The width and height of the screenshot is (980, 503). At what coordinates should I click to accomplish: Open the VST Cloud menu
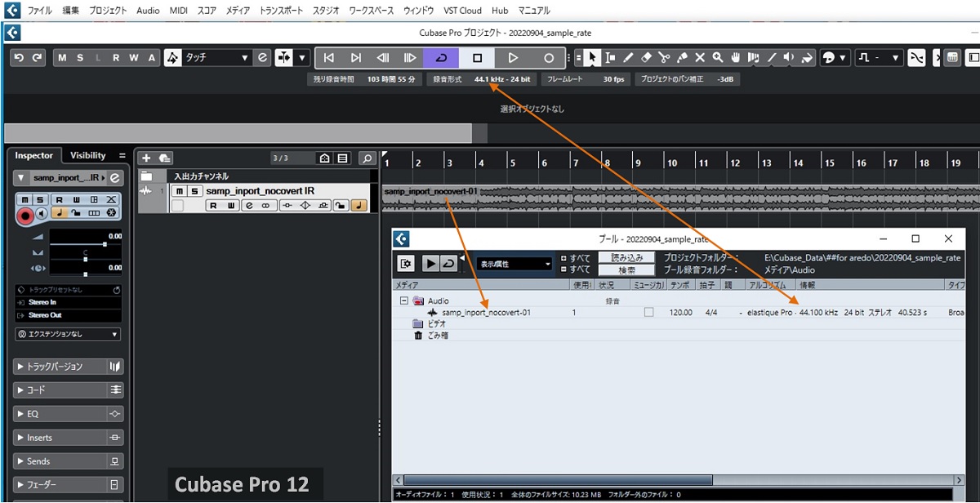pos(462,11)
